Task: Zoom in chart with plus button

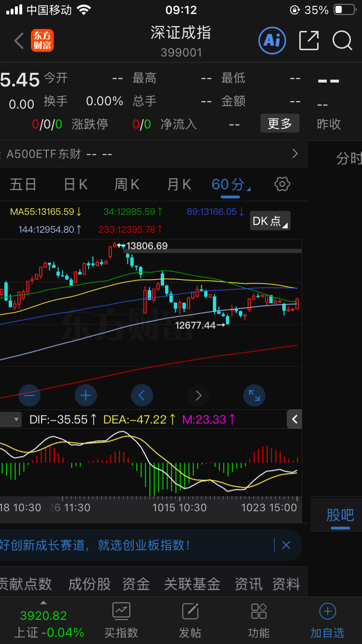Action: coord(86,395)
